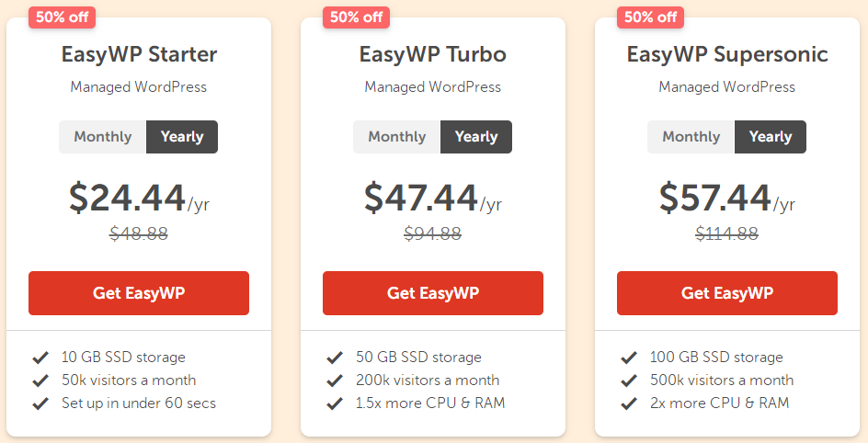Get EasyWP Starter plan
The image size is (868, 443).
(x=139, y=293)
